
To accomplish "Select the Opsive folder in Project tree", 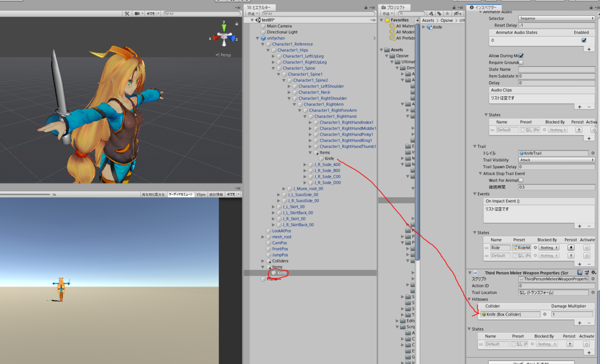I will coord(402,56).
